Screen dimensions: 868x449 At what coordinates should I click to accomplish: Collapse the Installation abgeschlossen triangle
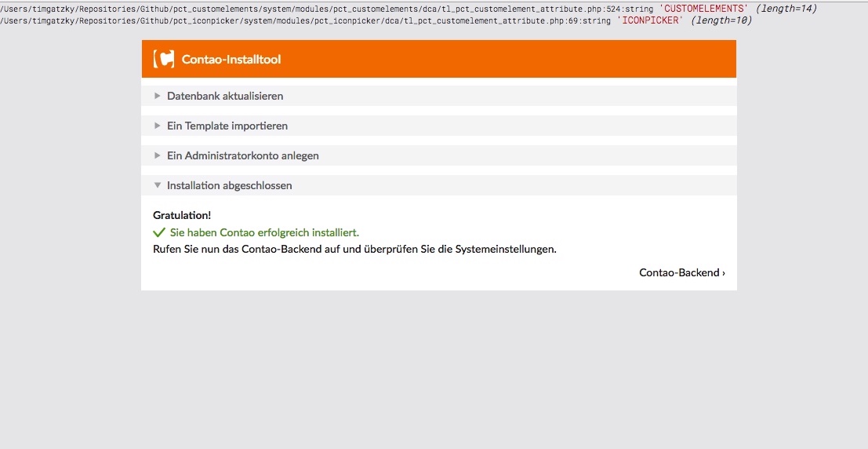pos(158,186)
